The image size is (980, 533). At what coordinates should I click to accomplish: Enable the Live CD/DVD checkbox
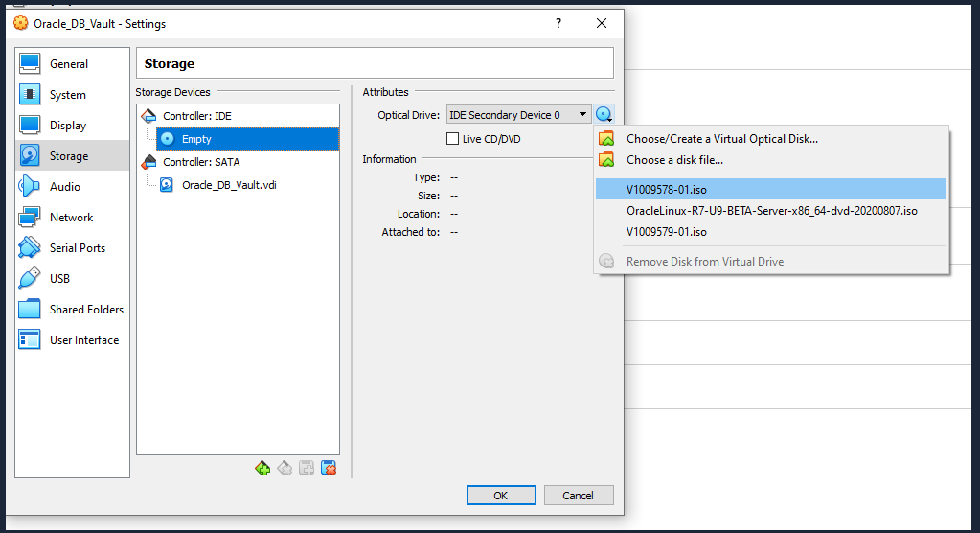(452, 139)
